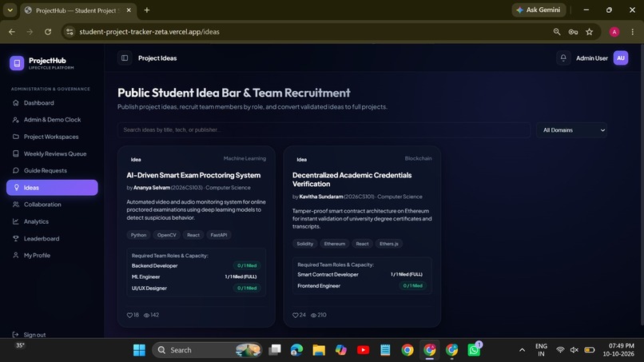Open Guide Requests page
This screenshot has width=644, height=362.
(52, 170)
